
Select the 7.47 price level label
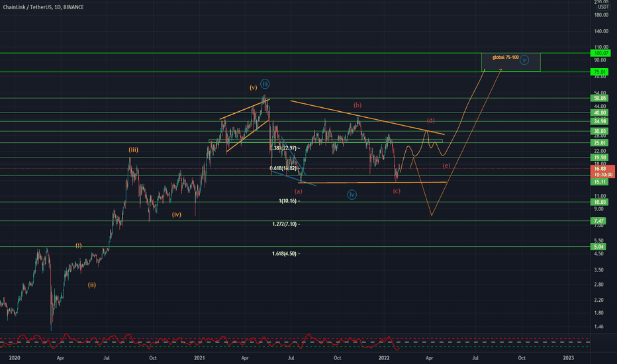tap(598, 221)
